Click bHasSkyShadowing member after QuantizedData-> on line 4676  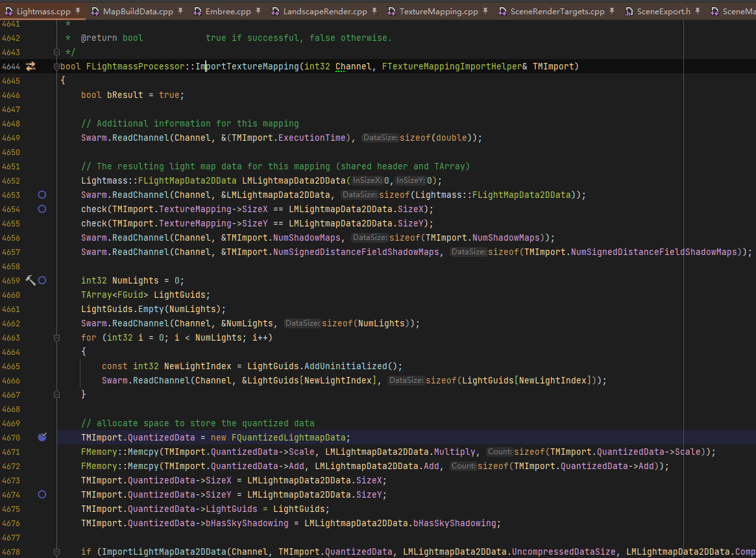tap(247, 523)
